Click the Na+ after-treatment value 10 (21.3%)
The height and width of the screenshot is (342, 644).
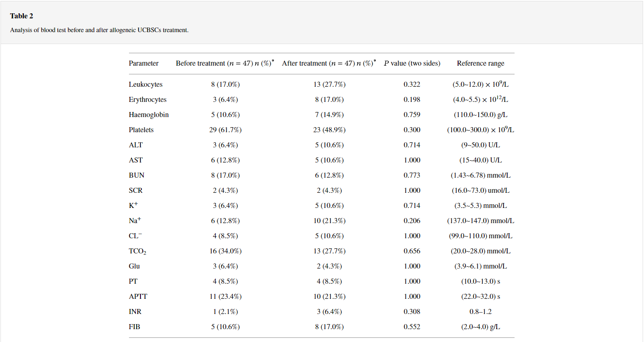(x=329, y=221)
